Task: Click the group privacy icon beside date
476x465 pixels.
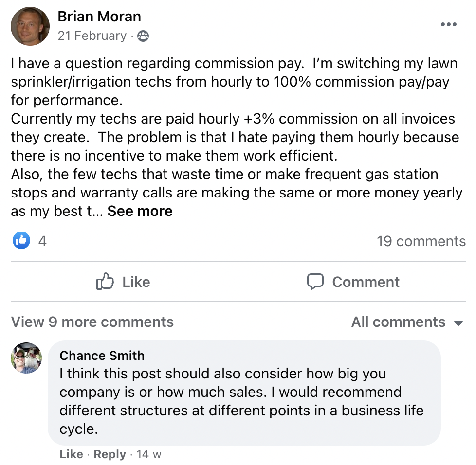Action: (143, 36)
